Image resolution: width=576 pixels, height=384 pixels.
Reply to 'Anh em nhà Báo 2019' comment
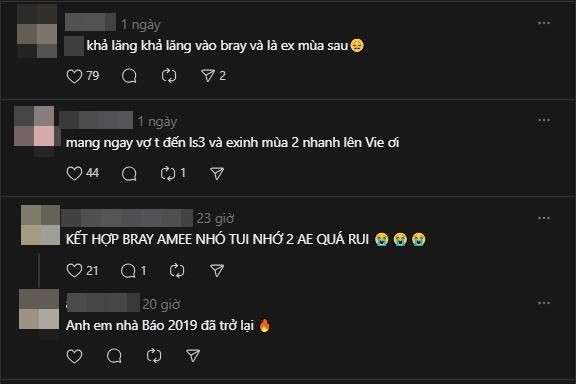point(114,356)
